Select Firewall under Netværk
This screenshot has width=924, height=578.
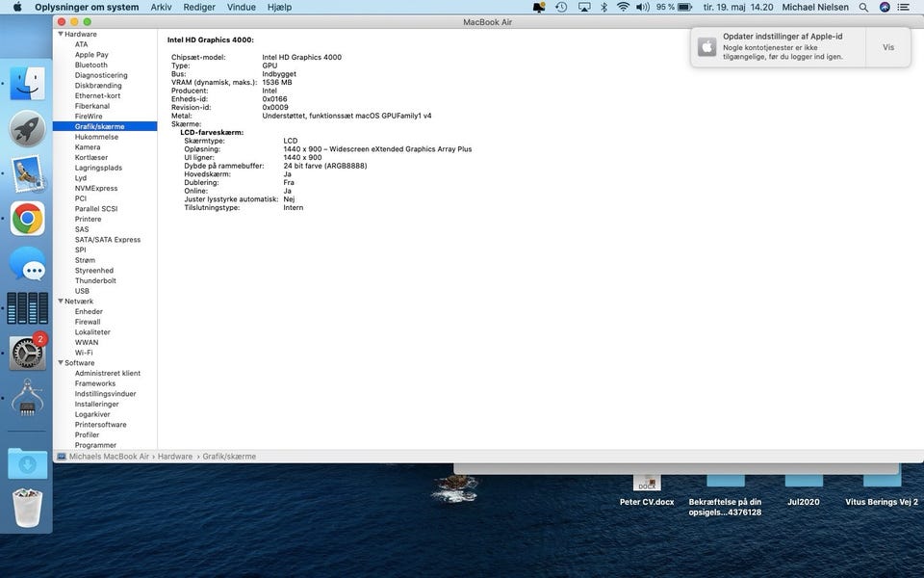88,322
